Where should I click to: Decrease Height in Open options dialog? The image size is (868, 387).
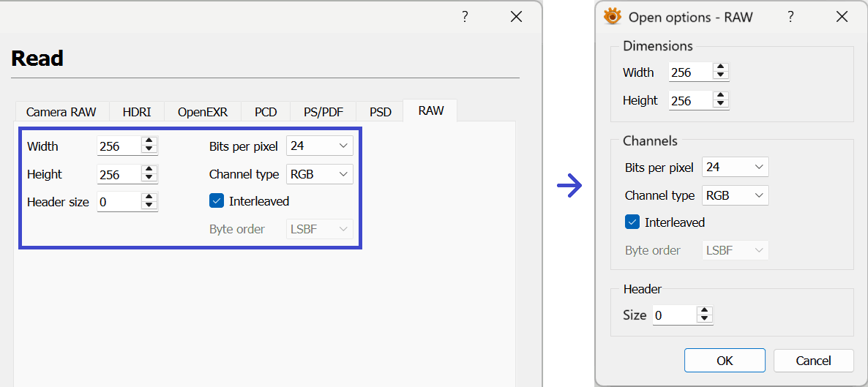tap(720, 105)
